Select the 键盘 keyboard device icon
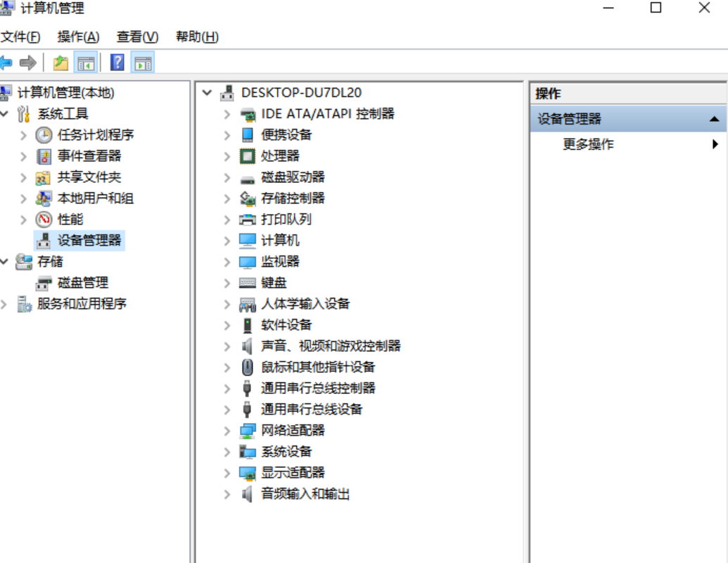Image resolution: width=728 pixels, height=563 pixels. pos(248,283)
